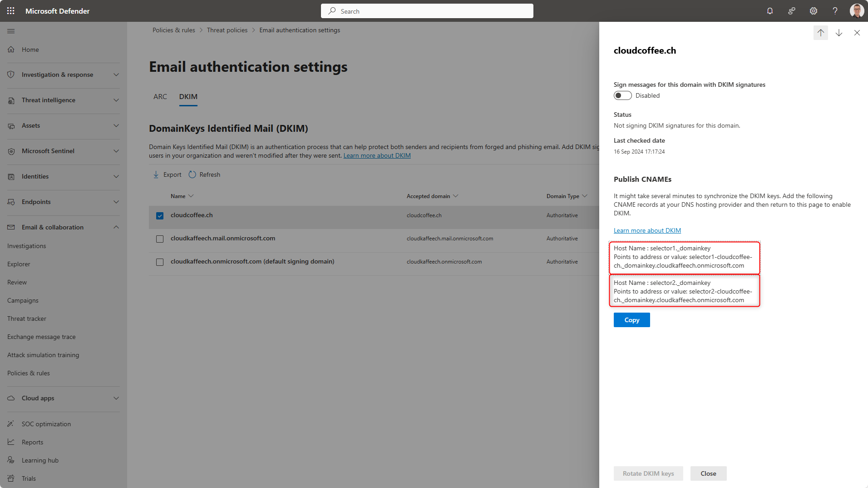Screen dimensions: 868x488
Task: Navigate to next item with down arrow
Action: 839,32
